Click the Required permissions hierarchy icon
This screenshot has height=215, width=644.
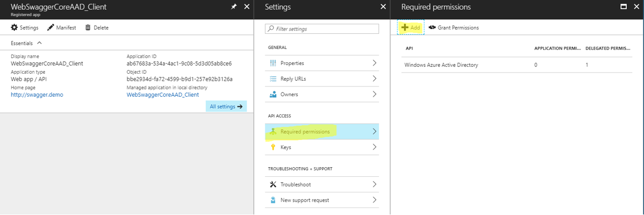pos(273,132)
